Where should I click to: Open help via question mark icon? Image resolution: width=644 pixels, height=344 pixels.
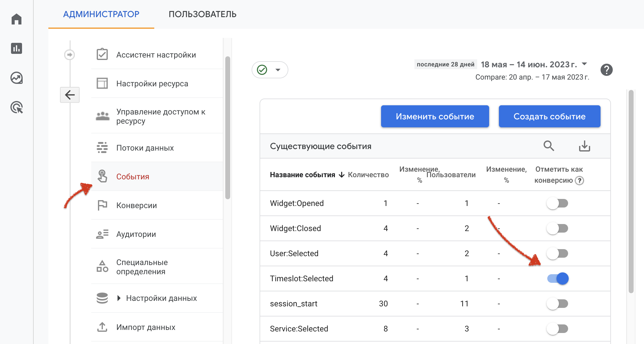point(607,70)
